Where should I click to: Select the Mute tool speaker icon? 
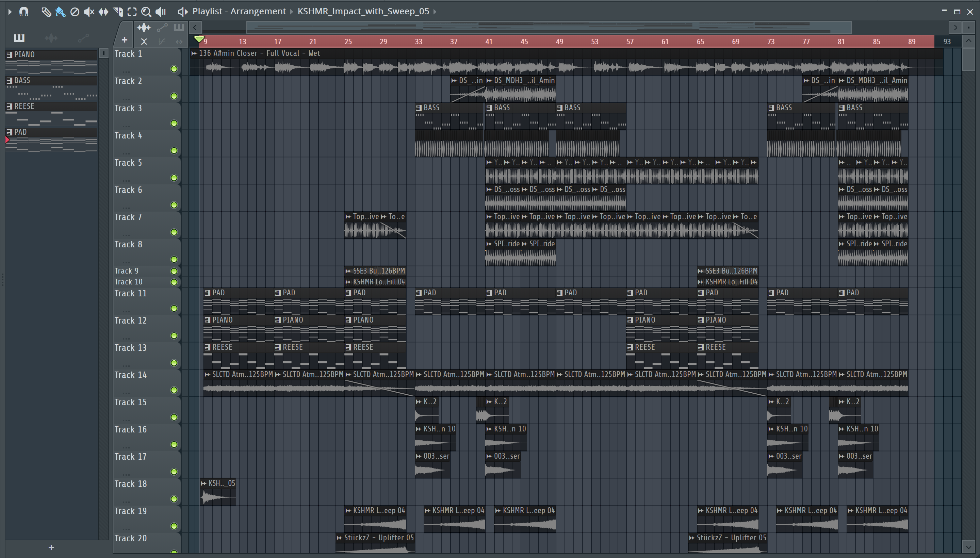coord(89,12)
